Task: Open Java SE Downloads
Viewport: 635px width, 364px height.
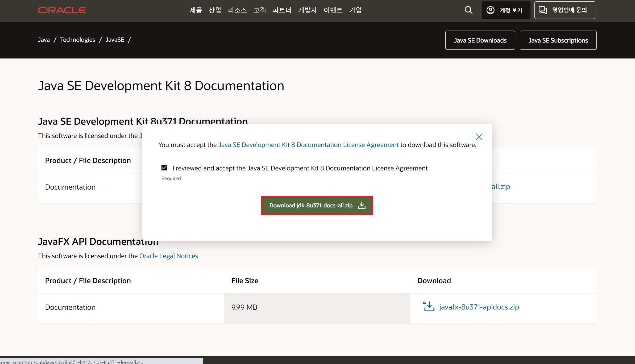Action: click(480, 40)
